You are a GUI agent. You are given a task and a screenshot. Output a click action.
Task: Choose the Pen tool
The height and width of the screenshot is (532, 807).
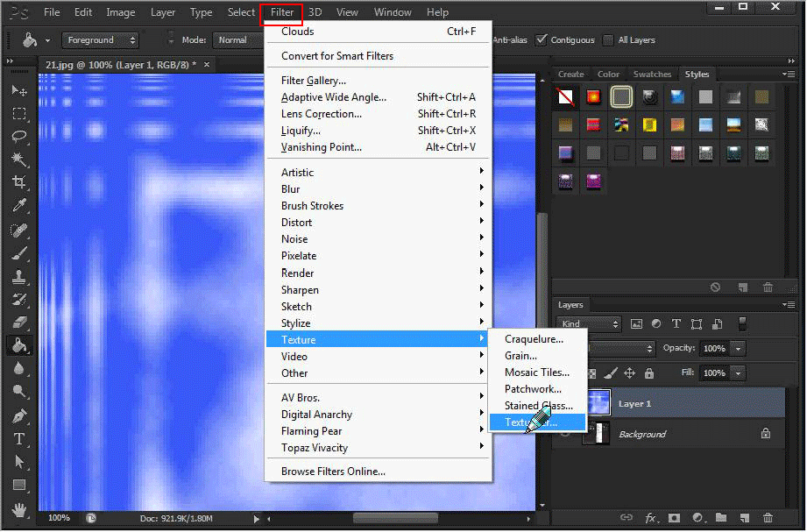18,415
